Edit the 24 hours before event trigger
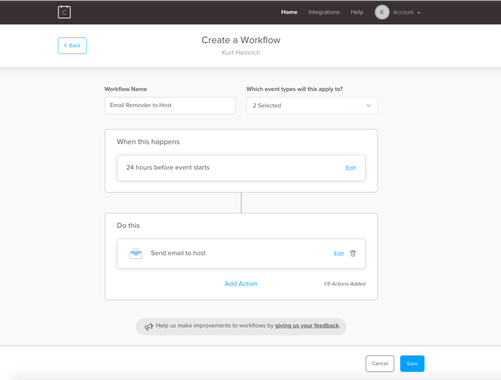Viewport: 501px width, 380px height. (x=351, y=168)
